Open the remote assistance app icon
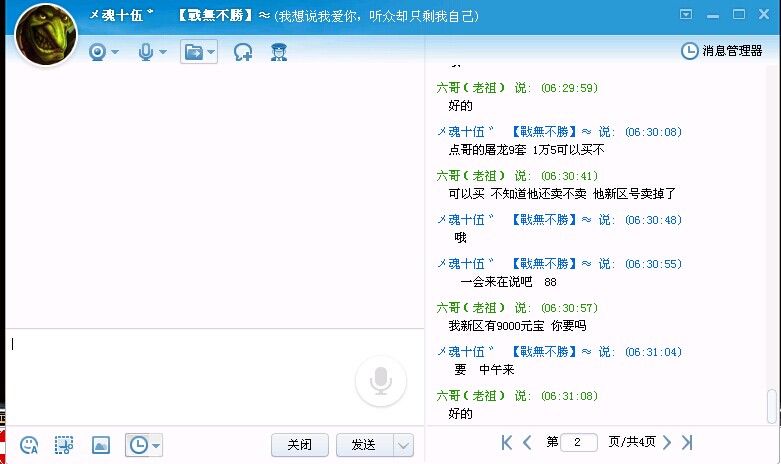Viewport: 781px width, 464px height. pyautogui.click(x=279, y=52)
